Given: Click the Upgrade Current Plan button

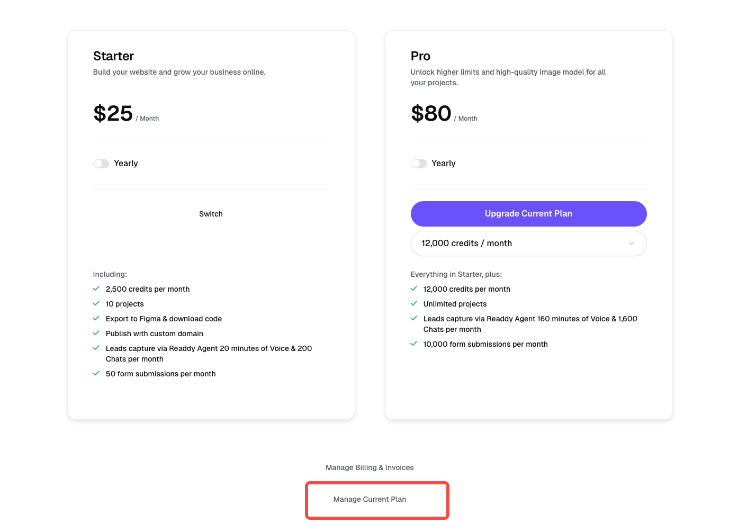Looking at the screenshot, I should (528, 214).
